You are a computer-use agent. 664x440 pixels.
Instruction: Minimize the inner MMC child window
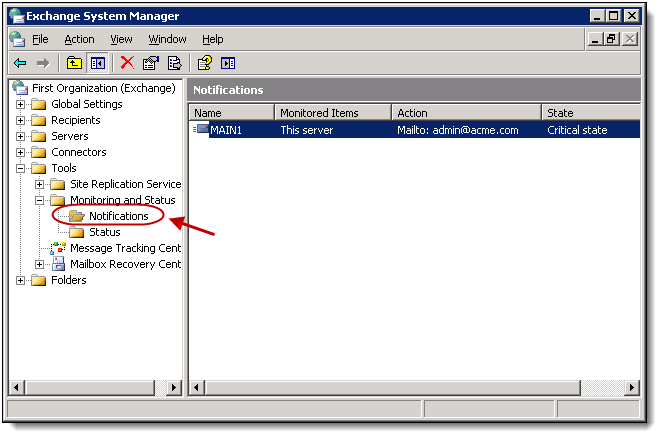[595, 39]
